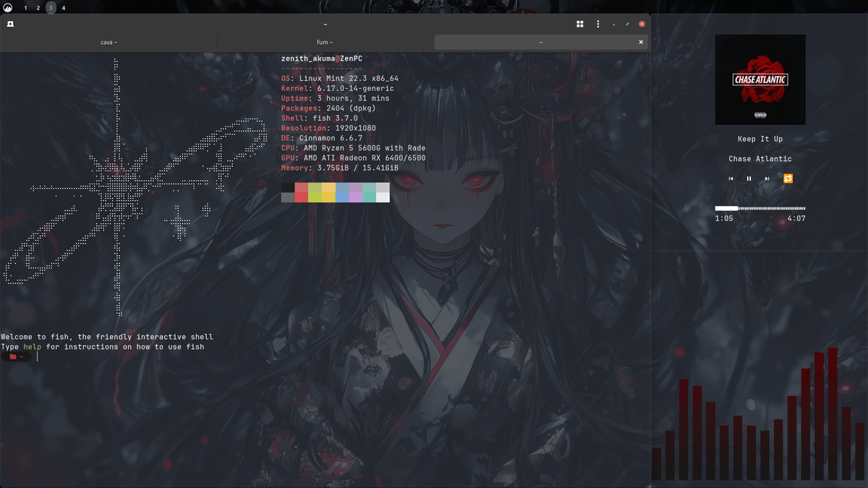This screenshot has height=488, width=868.
Task: Skip to previous track in player
Action: pos(731,179)
